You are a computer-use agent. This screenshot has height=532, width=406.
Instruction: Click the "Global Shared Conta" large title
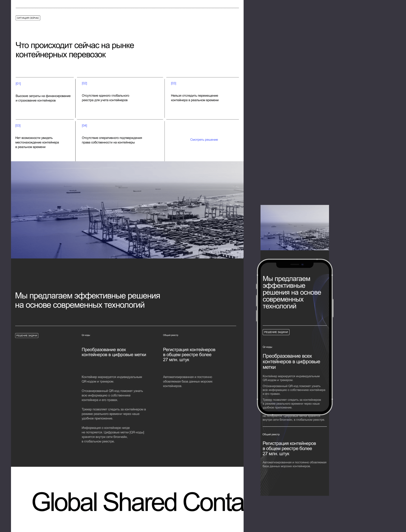[x=138, y=502]
